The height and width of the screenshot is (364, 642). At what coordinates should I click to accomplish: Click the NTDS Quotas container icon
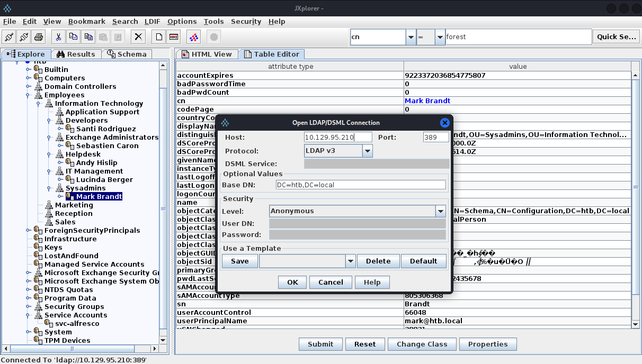pyautogui.click(x=39, y=289)
